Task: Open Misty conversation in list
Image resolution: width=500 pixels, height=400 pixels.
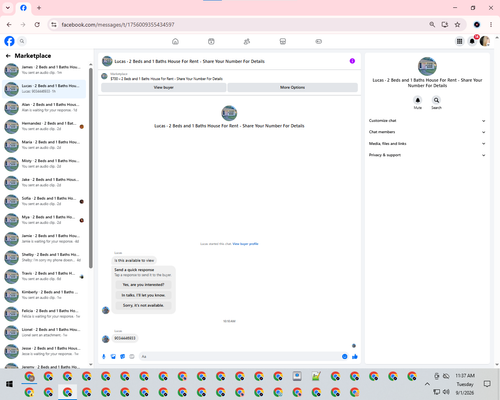Action: point(44,164)
